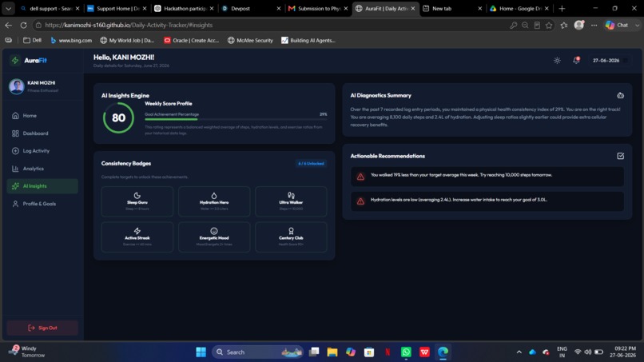Open the Analytics section

(x=42, y=169)
